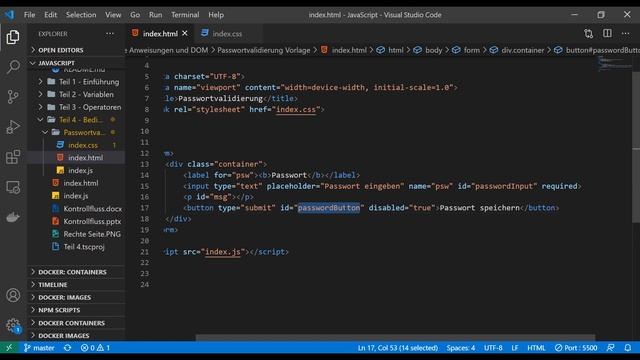640x360 pixels.
Task: Open the errors and warnings indicator
Action: [95, 348]
